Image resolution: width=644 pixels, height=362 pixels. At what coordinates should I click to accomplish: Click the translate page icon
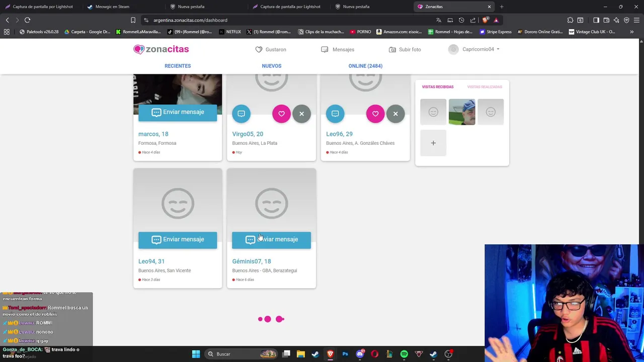(x=439, y=20)
